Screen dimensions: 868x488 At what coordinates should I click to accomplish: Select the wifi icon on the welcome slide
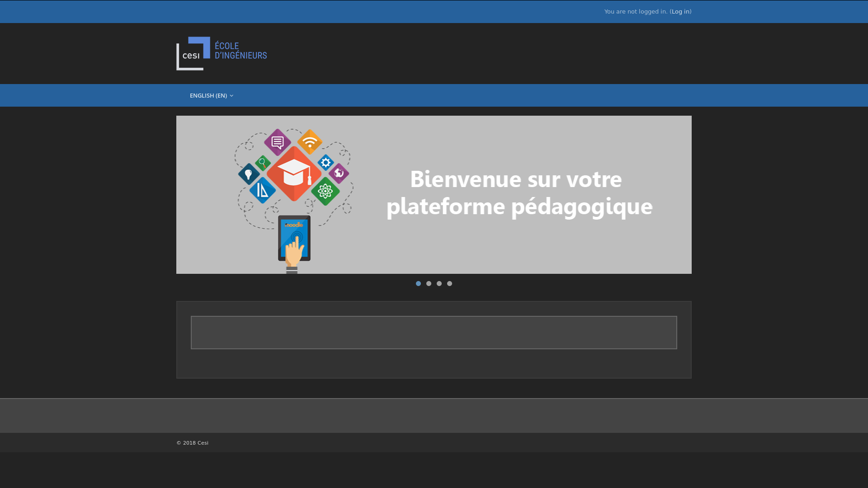pos(309,141)
